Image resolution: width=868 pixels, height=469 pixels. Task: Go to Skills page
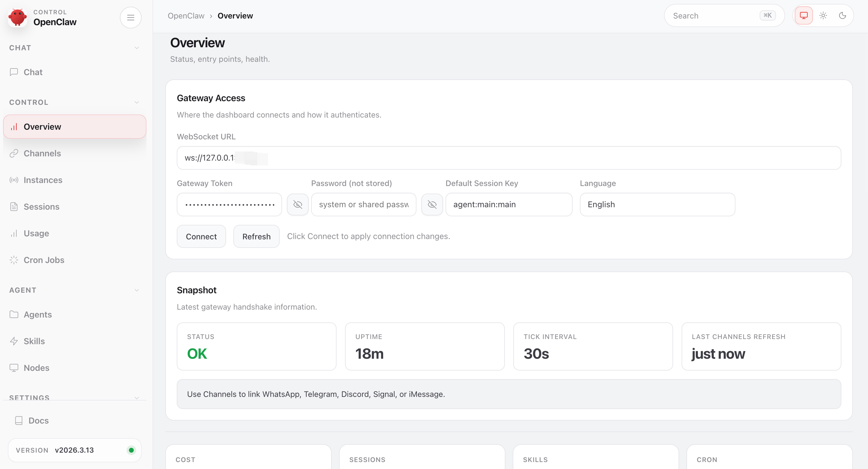pos(74,341)
